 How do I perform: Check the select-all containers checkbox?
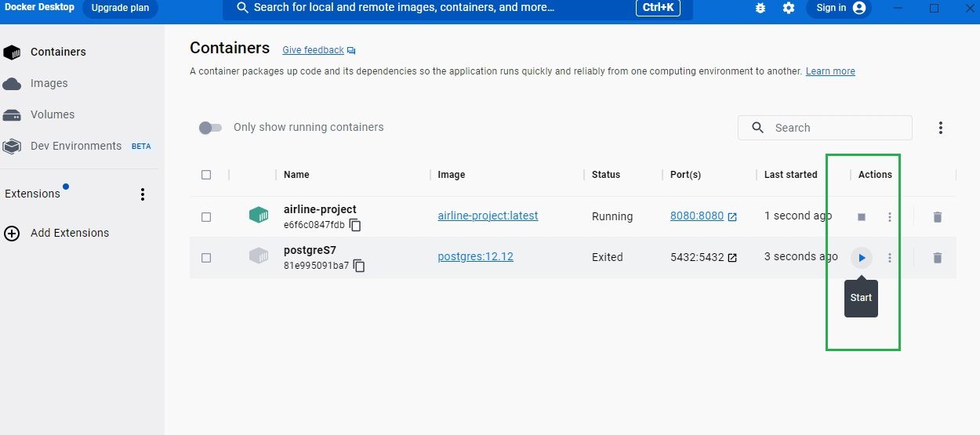coord(206,175)
